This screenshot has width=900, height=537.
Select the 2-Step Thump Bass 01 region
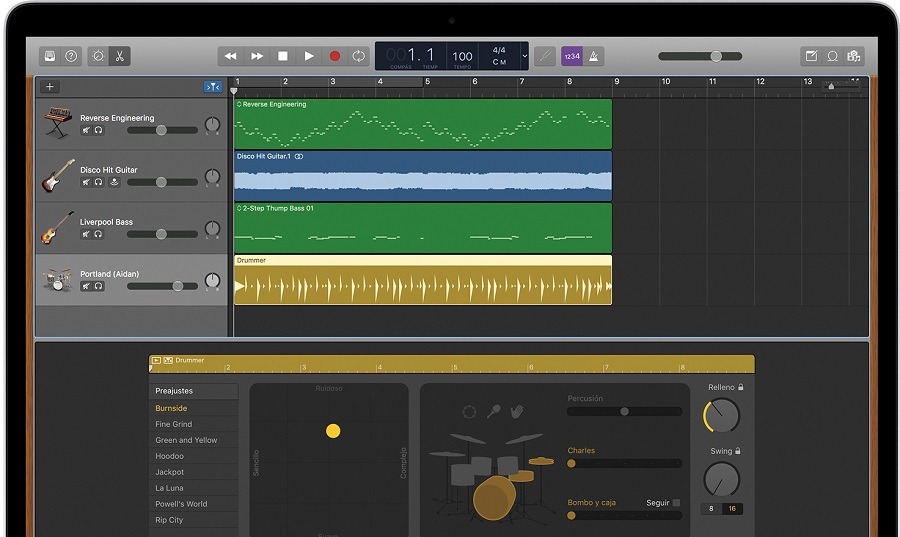point(423,228)
